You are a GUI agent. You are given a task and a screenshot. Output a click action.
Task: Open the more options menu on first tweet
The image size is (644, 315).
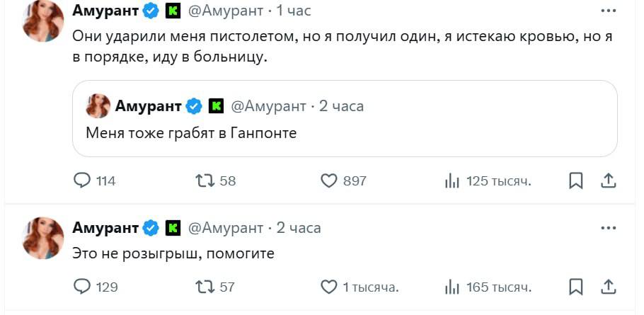[608, 11]
